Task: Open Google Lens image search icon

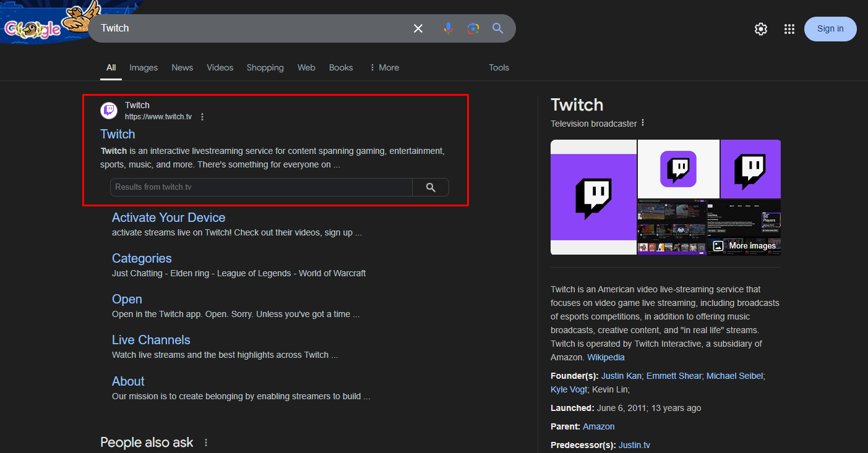Action: (473, 28)
